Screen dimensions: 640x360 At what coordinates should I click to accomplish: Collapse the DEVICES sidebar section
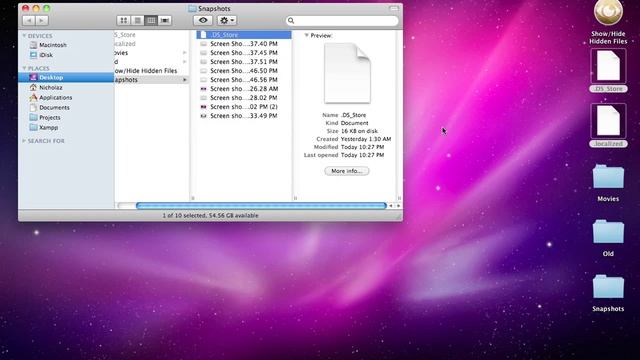(x=24, y=36)
